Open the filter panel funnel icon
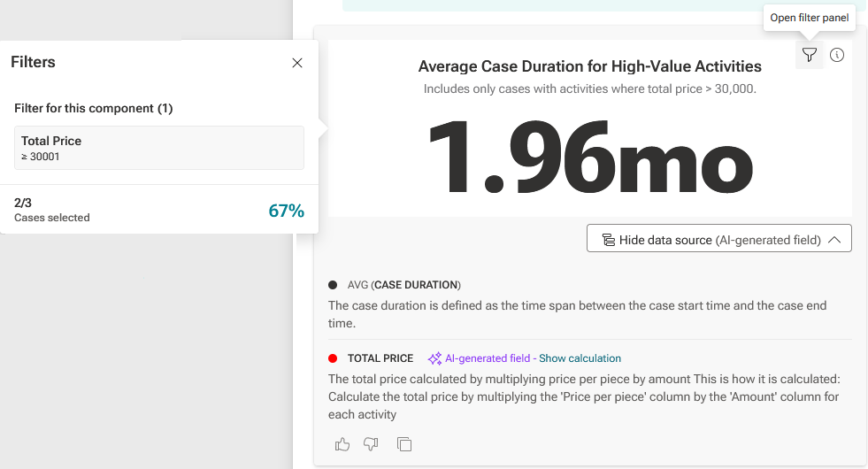This screenshot has width=868, height=469. click(810, 55)
